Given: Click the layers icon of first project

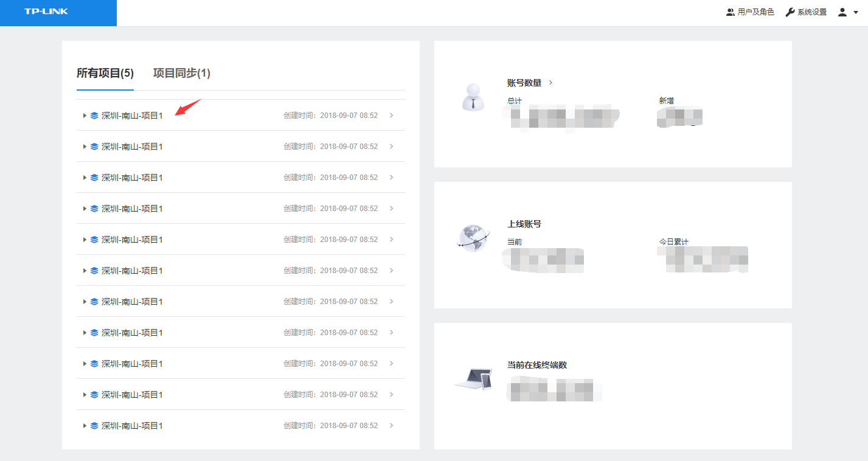Looking at the screenshot, I should pos(94,116).
